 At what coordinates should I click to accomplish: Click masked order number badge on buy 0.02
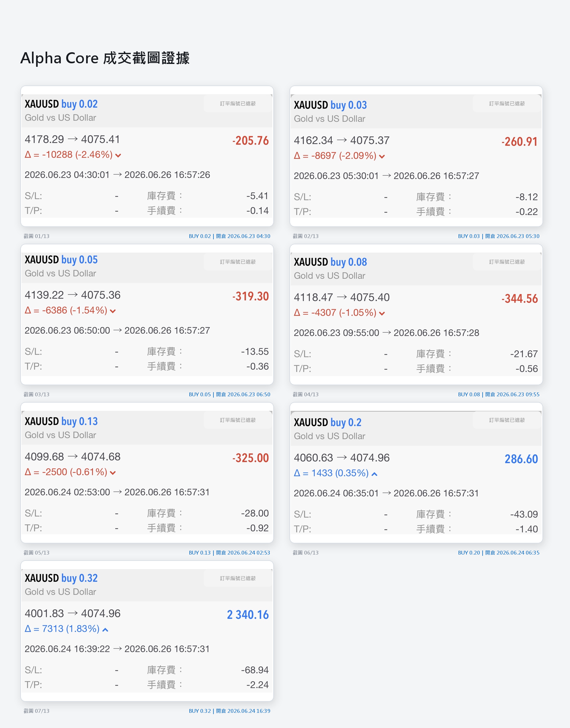pyautogui.click(x=237, y=104)
